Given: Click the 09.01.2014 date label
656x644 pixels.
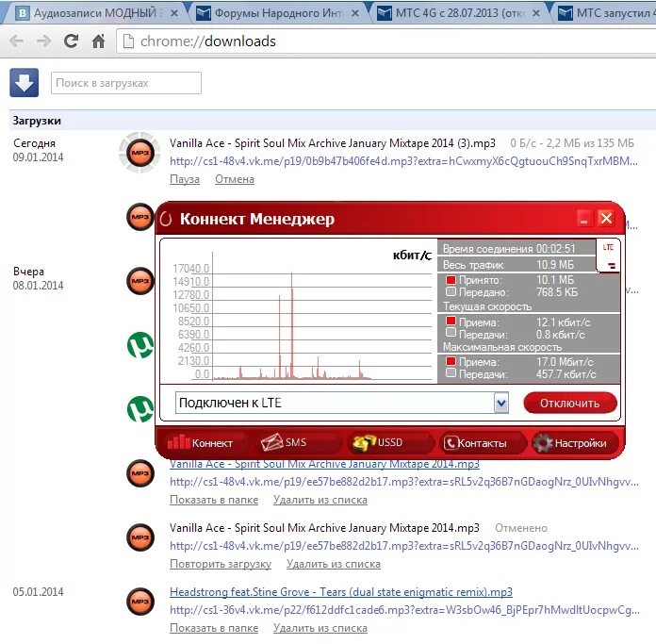Looking at the screenshot, I should 38,157.
